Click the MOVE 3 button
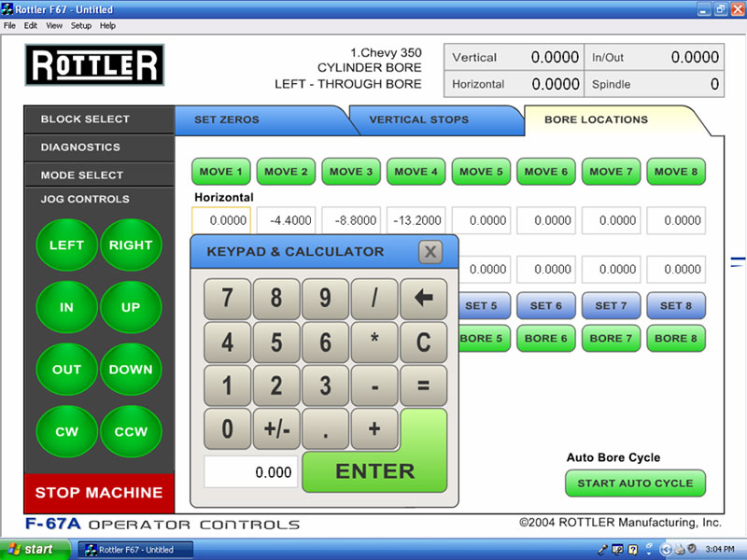This screenshot has width=747, height=560. pyautogui.click(x=351, y=172)
